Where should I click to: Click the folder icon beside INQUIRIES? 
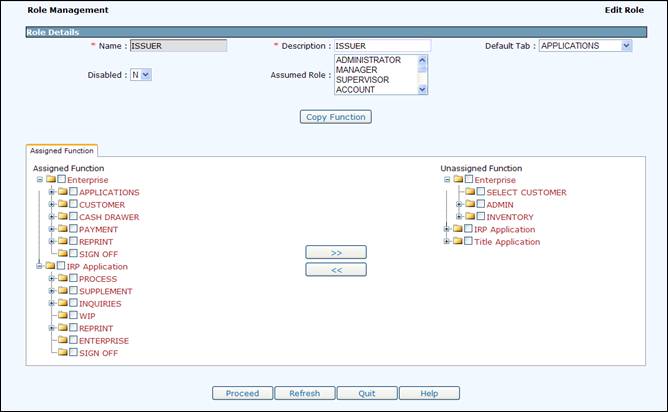[62, 304]
